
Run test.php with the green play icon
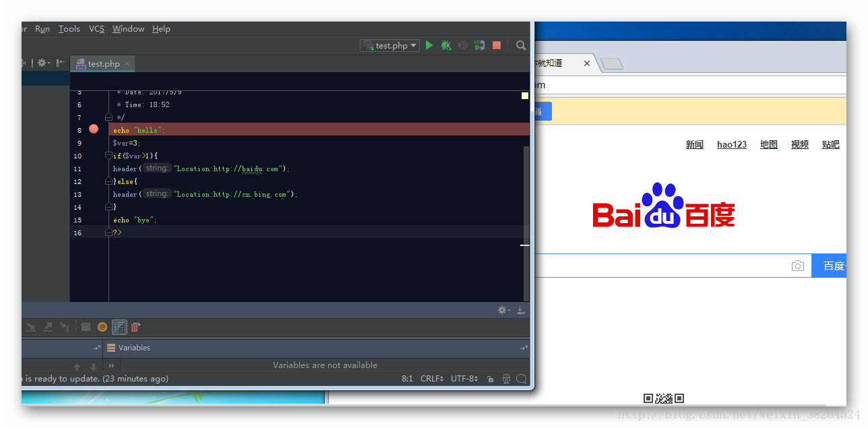point(429,45)
